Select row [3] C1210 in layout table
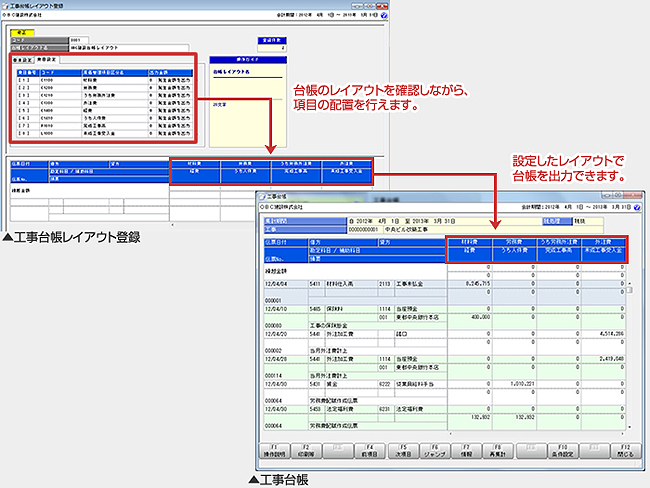The width and height of the screenshot is (650, 488). [x=104, y=95]
